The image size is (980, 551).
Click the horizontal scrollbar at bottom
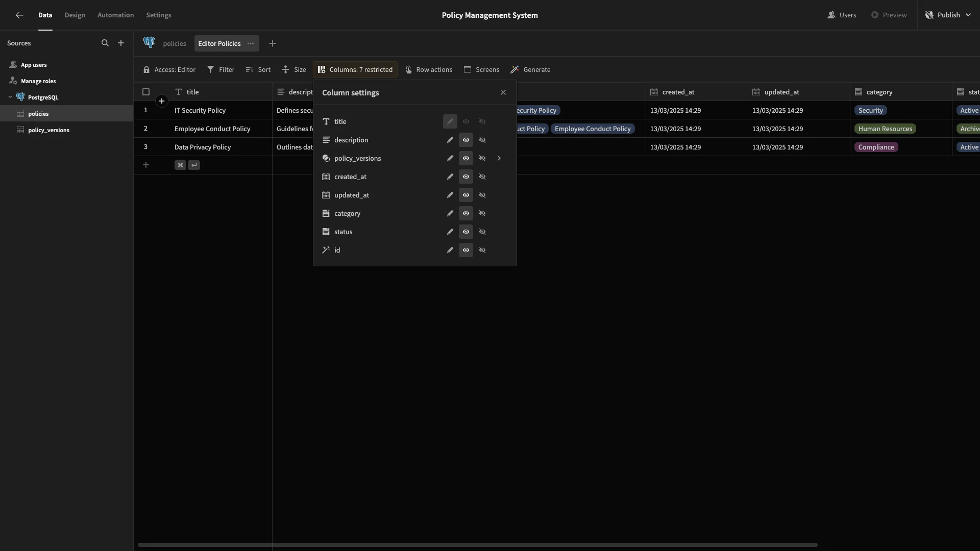click(x=477, y=545)
